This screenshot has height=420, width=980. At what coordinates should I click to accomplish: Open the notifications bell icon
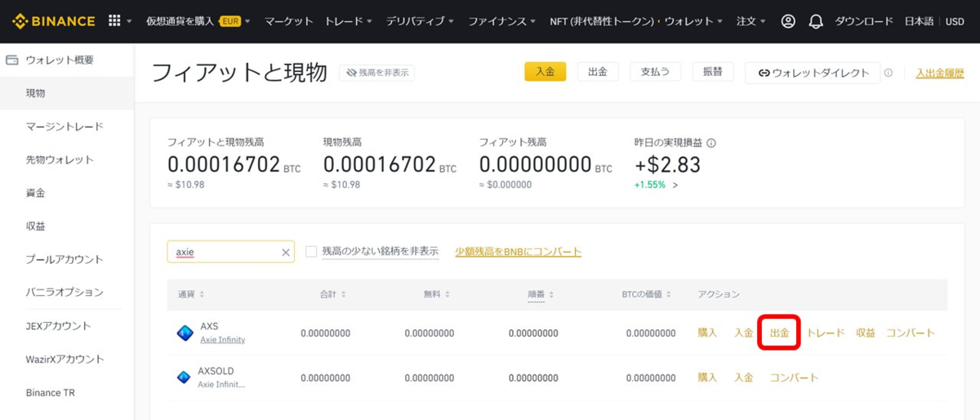[815, 21]
